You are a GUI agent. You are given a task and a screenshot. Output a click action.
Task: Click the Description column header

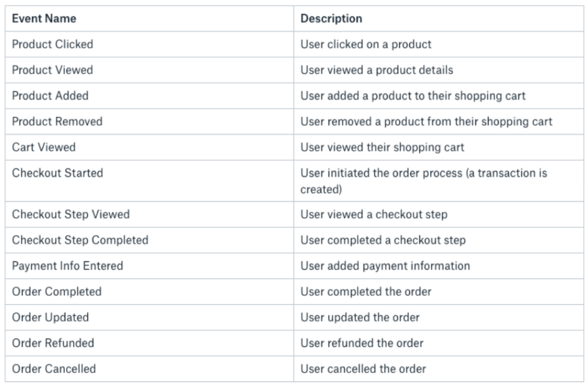point(331,19)
